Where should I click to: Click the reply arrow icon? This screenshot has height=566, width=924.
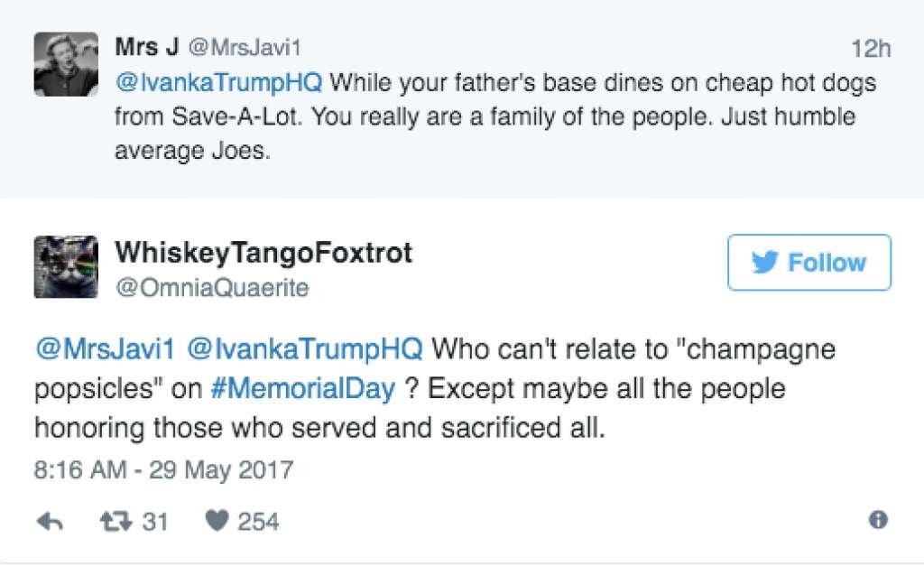[50, 521]
